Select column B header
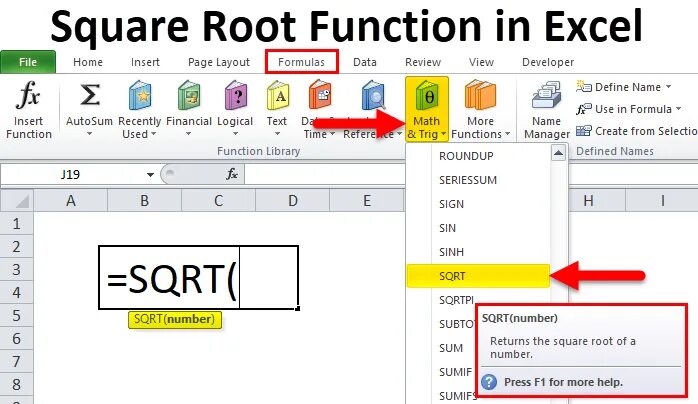 point(145,201)
